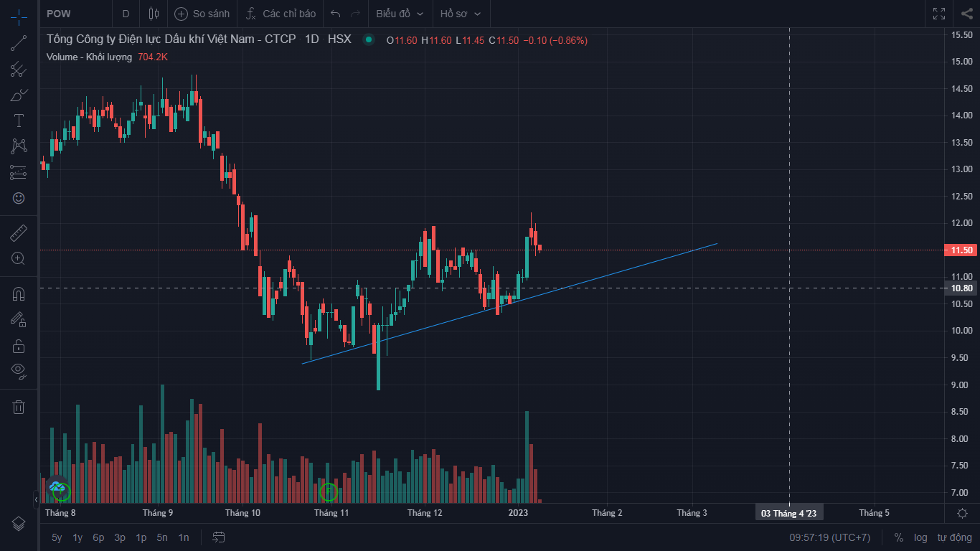
Task: Click the So sánh compare button
Action: pos(202,14)
